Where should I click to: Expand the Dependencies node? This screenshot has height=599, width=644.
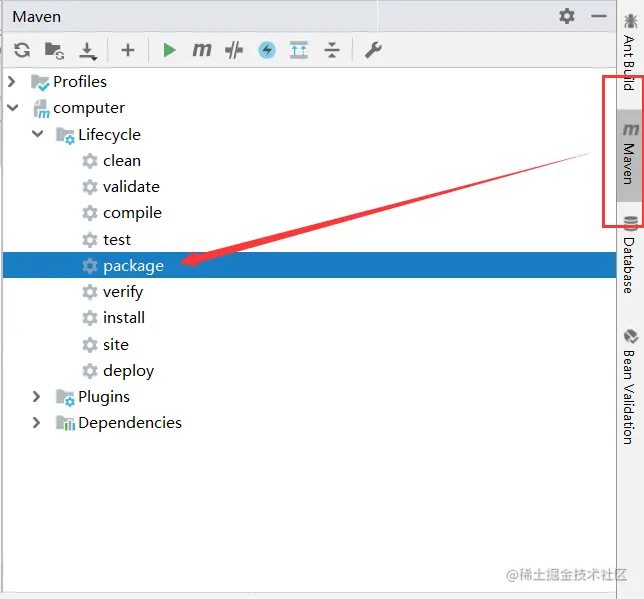[37, 422]
